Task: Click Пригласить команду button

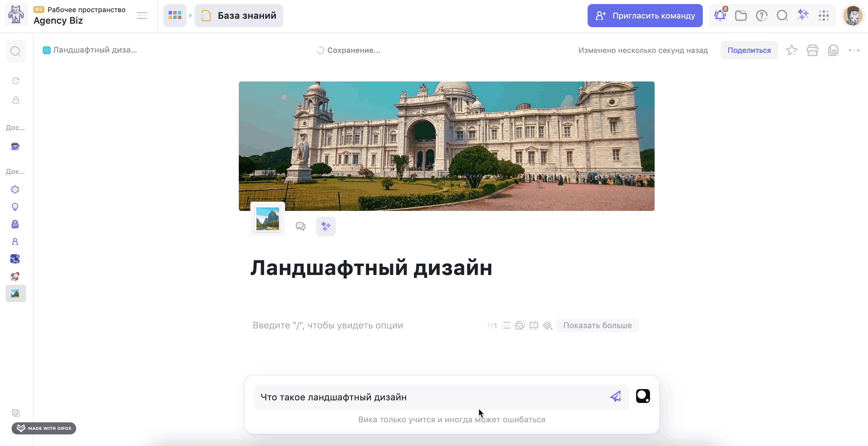Action: (645, 16)
